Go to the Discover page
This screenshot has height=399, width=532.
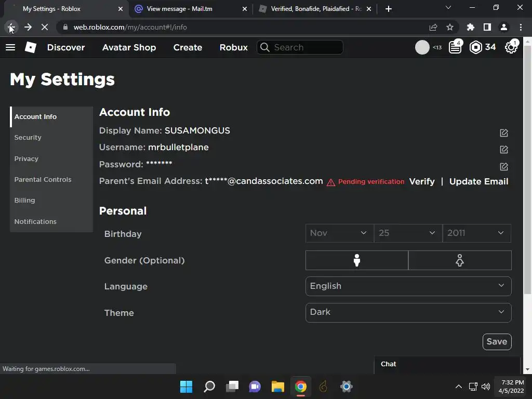(x=66, y=47)
